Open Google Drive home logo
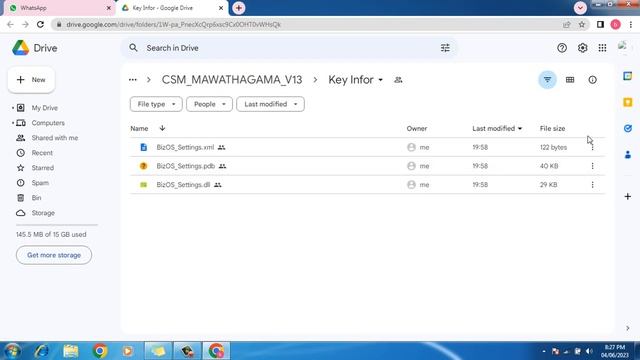640x360 pixels. 35,48
